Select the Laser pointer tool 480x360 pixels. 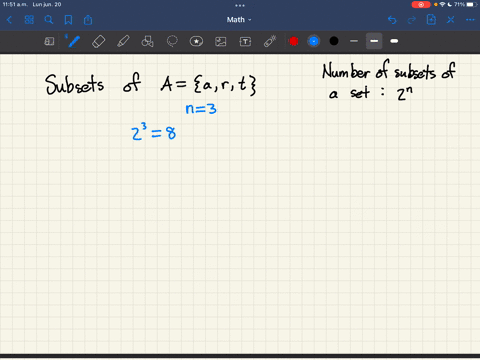pos(270,41)
